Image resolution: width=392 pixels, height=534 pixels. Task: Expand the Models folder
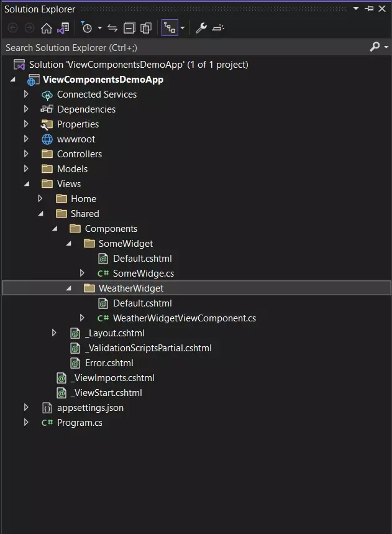[x=26, y=168]
